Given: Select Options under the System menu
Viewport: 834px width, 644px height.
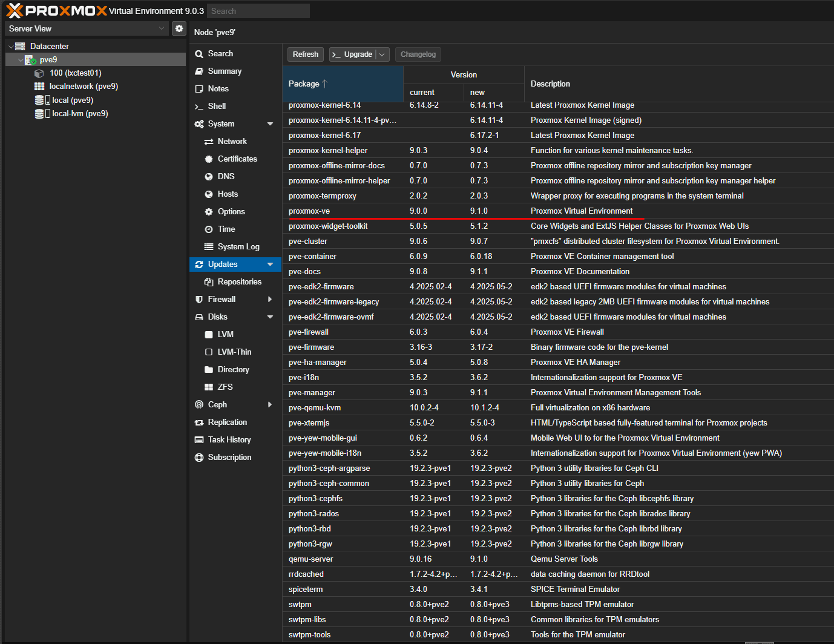Looking at the screenshot, I should tap(209, 211).
